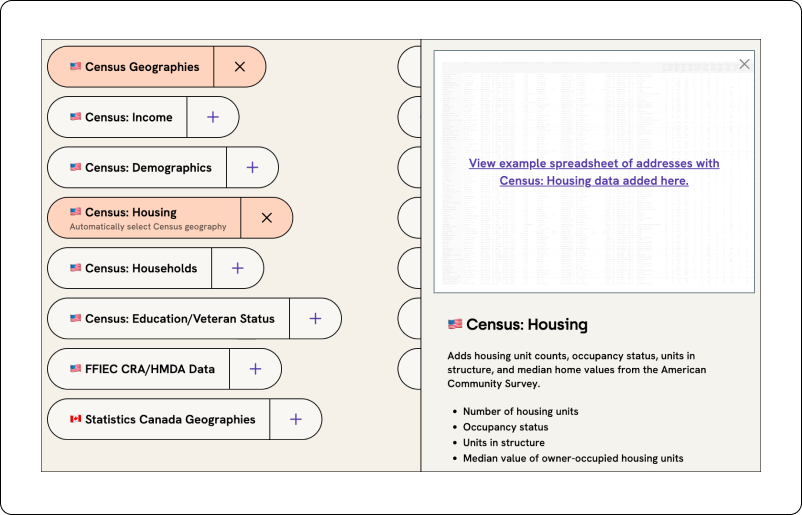The width and height of the screenshot is (802, 515).
Task: Add FFIEC CRA/HMDA Data plus icon
Action: coord(255,369)
